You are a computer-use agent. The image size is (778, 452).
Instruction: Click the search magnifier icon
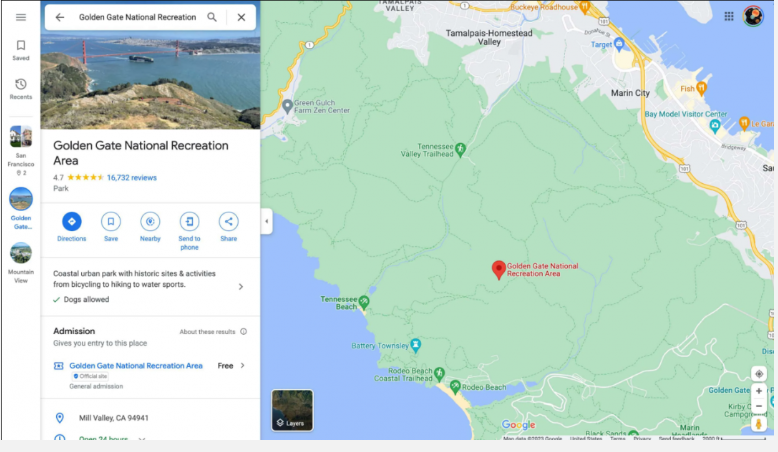pos(212,17)
